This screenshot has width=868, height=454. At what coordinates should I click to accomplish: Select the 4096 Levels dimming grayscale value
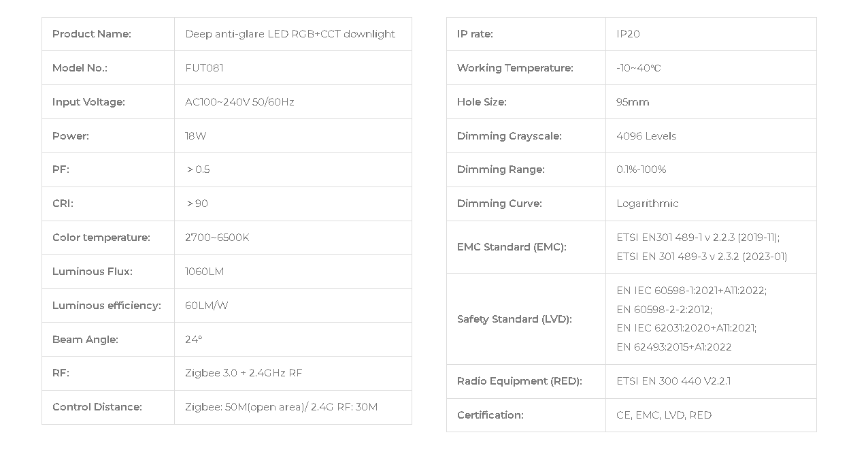pos(646,136)
